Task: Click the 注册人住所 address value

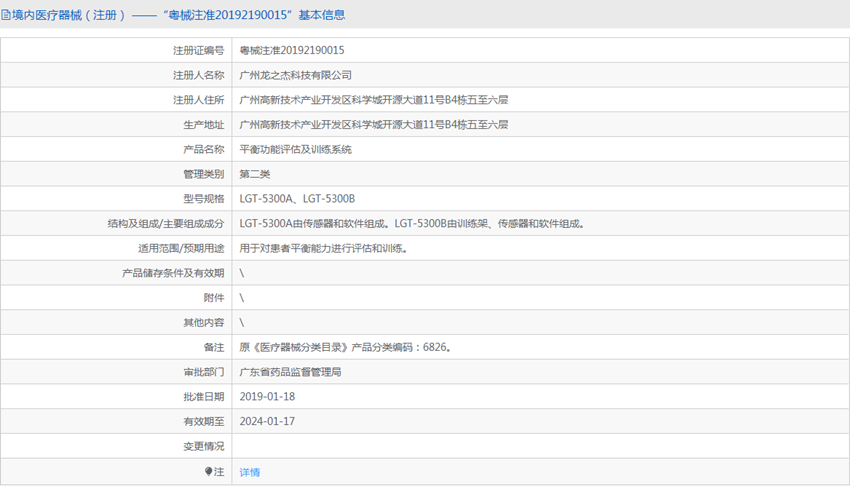Action: tap(374, 100)
